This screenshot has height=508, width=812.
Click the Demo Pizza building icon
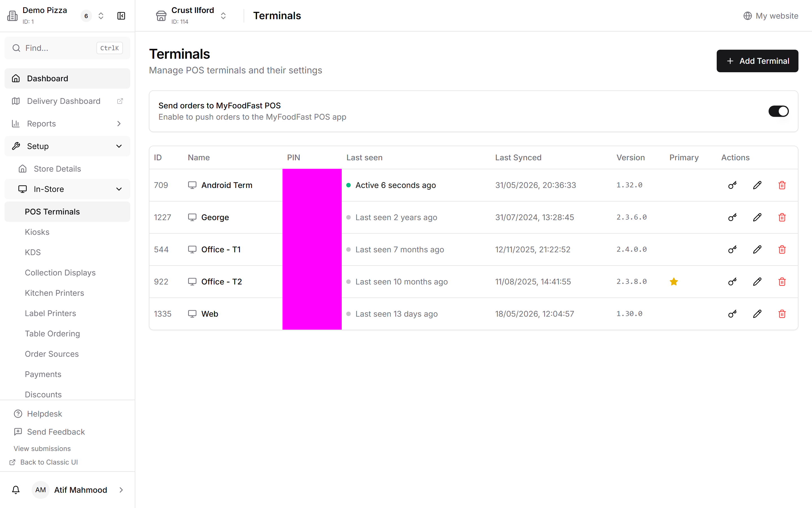click(12, 16)
